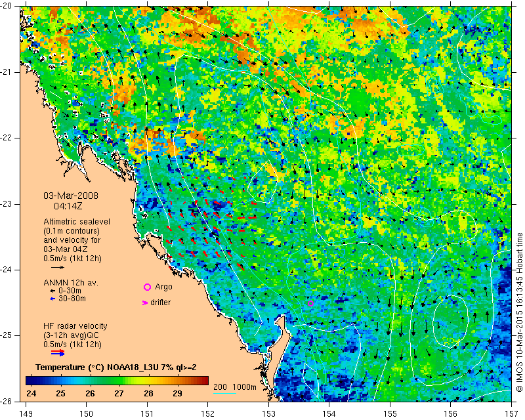This screenshot has height=420, width=525.
Task: Click the 'ANMN 12h av.' label
Action: tap(71, 283)
